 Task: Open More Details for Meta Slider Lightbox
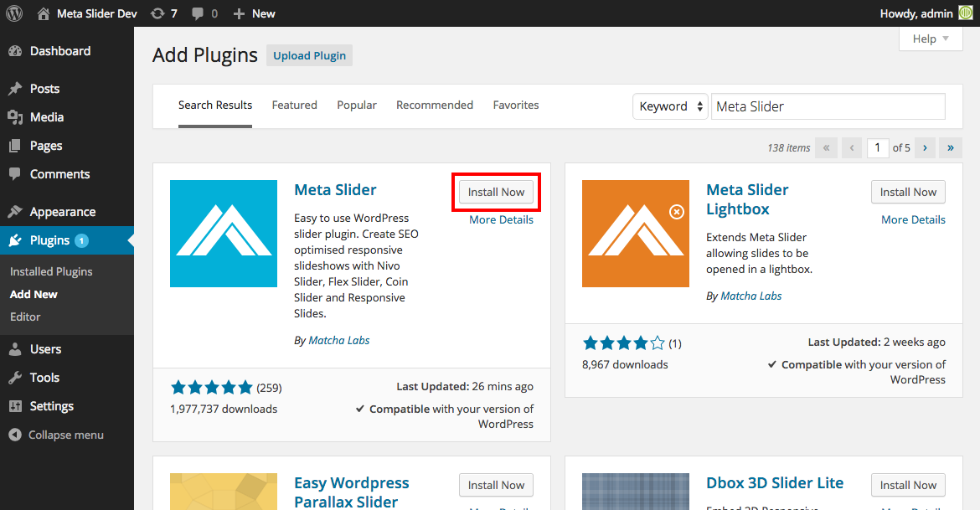coord(913,219)
